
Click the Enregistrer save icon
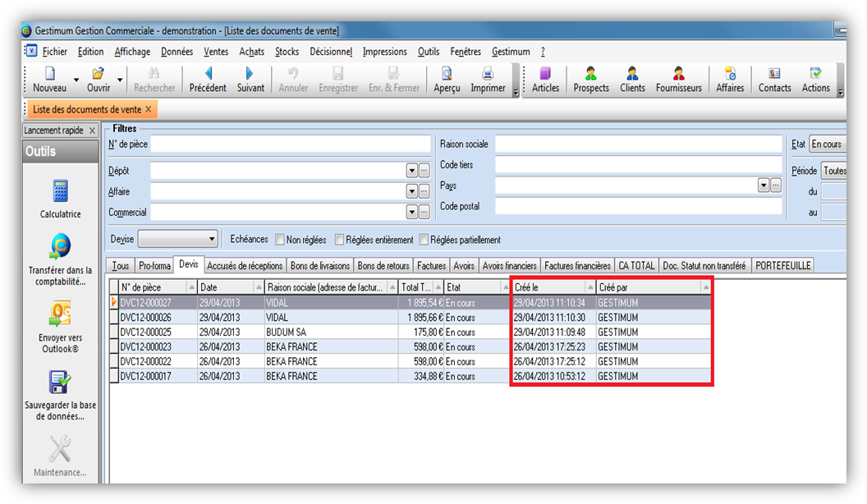[337, 74]
